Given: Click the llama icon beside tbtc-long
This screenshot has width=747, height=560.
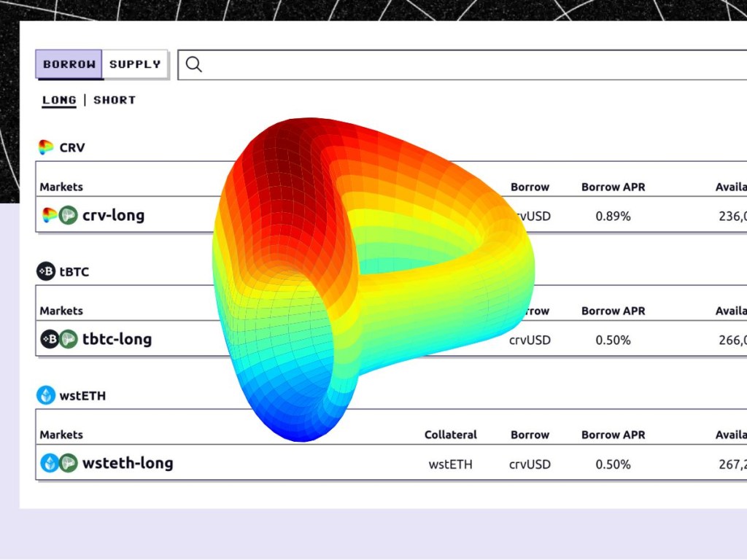Looking at the screenshot, I should click(68, 339).
